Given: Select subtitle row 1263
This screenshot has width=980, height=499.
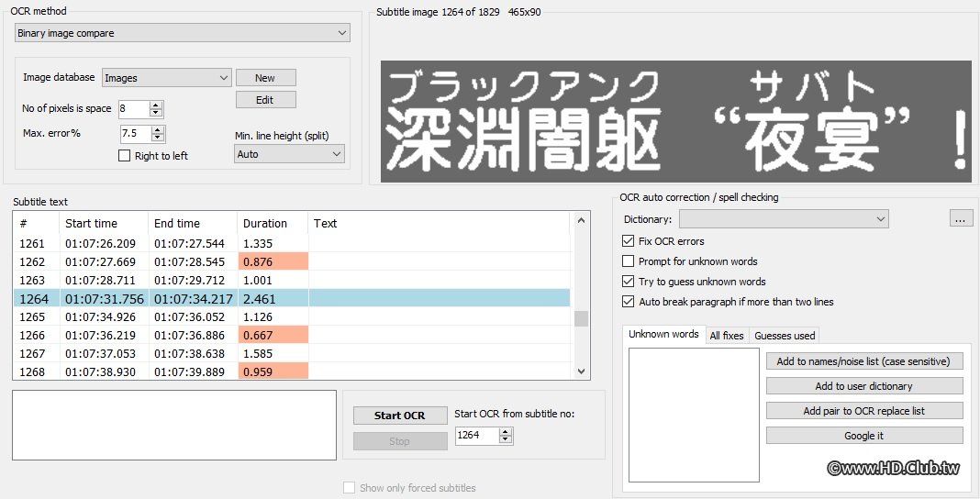Looking at the screenshot, I should (x=291, y=280).
